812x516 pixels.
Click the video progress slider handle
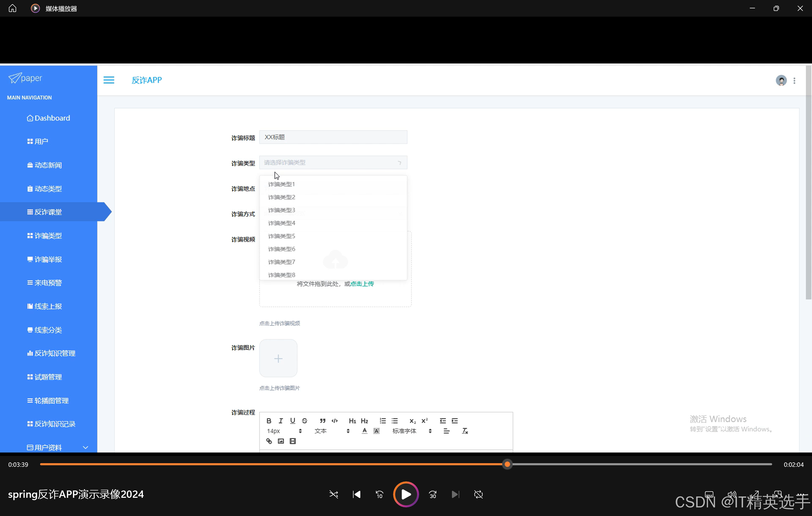click(x=507, y=464)
